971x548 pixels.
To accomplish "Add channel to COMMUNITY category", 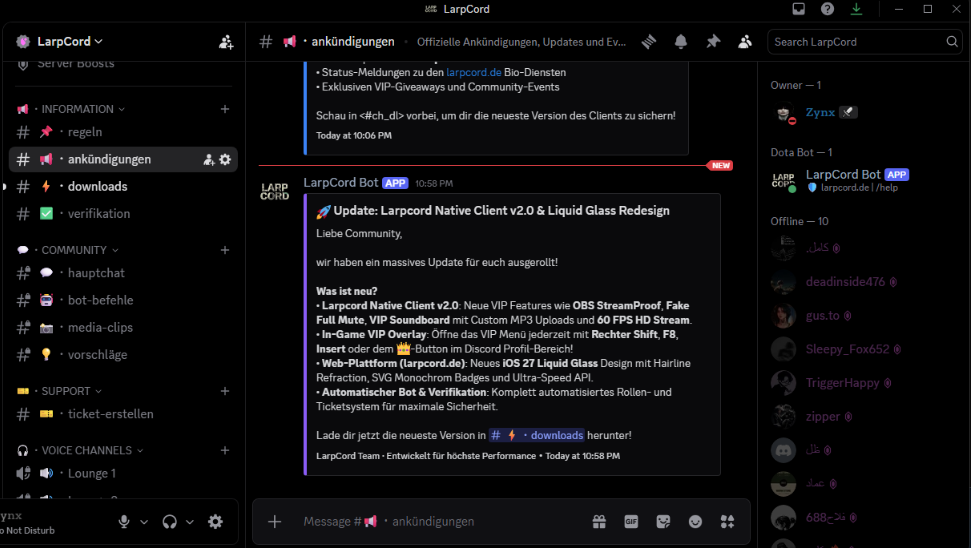I will click(x=225, y=250).
